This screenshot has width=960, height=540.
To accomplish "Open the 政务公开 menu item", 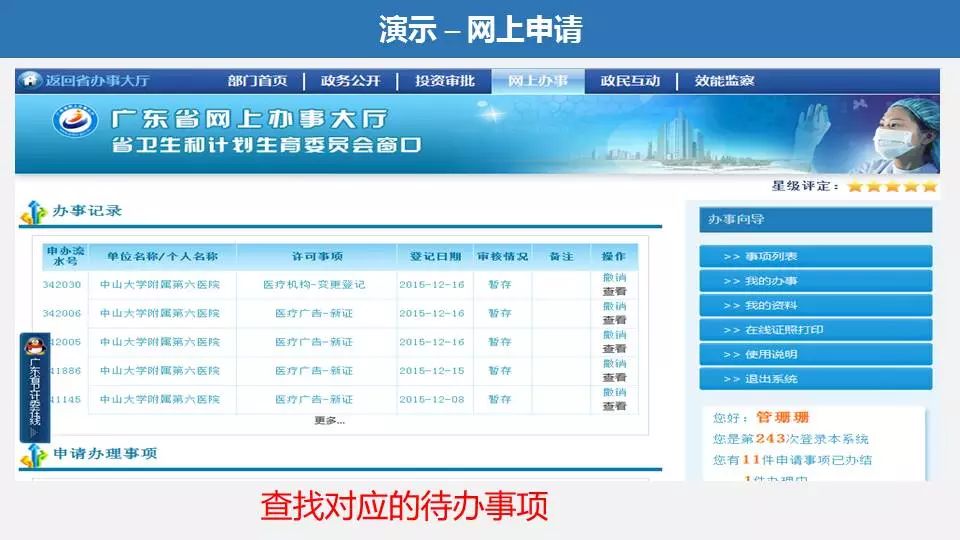I will pos(351,81).
